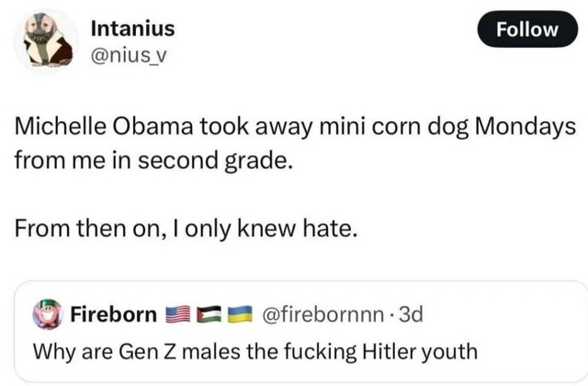Click the @nius_v handle
588x386 pixels.
[x=130, y=57]
